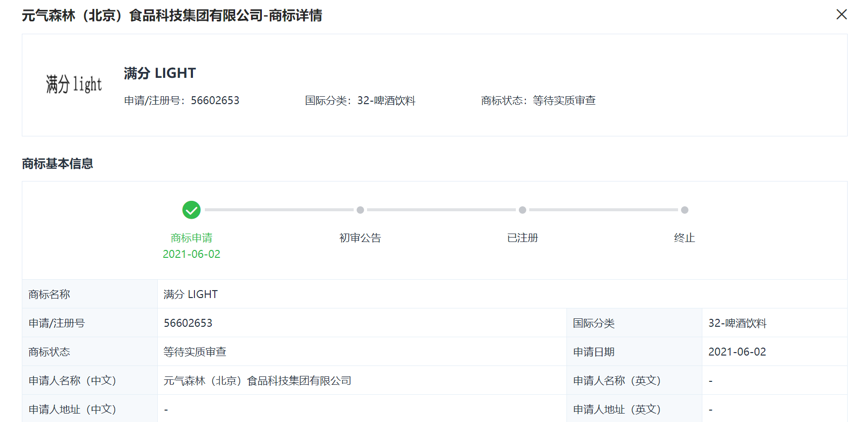Viewport: 868px width, 422px height.
Task: Select the 终止 progress step dot
Action: [x=684, y=210]
